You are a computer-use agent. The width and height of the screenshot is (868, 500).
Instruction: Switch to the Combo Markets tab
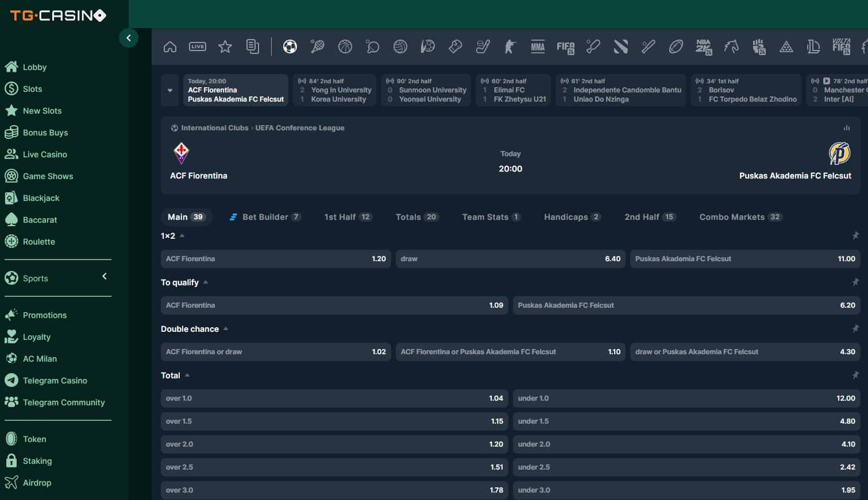(x=740, y=217)
